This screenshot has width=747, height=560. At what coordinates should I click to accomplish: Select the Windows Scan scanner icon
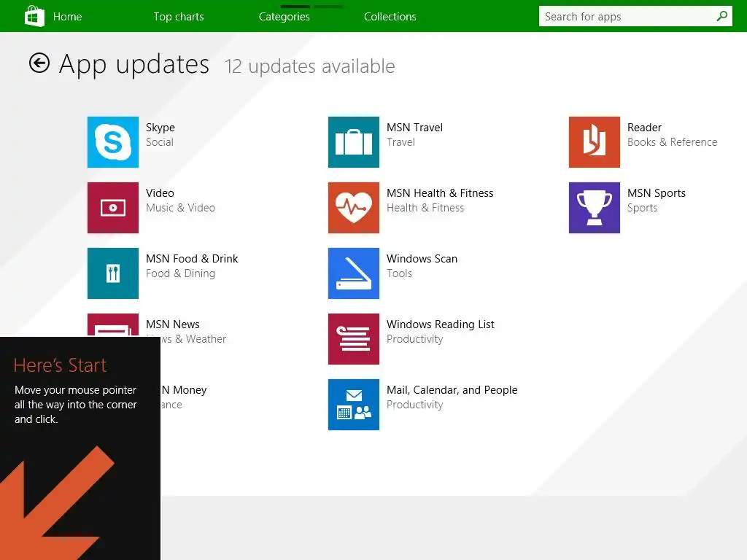coord(354,273)
